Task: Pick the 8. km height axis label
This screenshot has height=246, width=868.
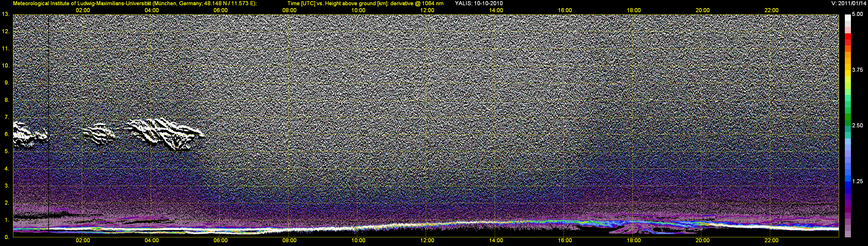Action: (7, 100)
